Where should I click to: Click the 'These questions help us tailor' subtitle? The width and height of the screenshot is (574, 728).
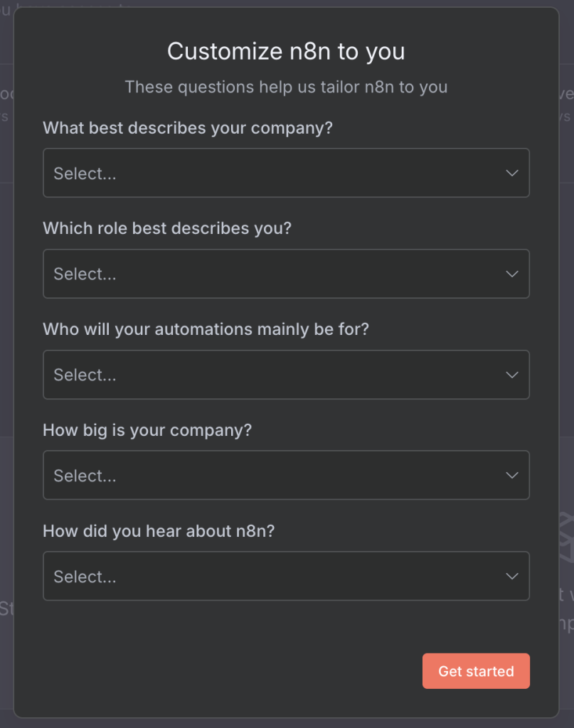tap(286, 87)
